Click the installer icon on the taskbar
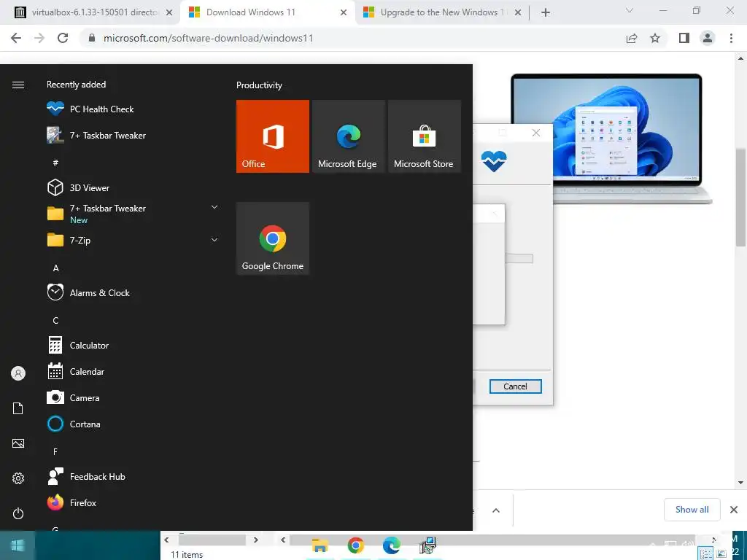 point(427,545)
